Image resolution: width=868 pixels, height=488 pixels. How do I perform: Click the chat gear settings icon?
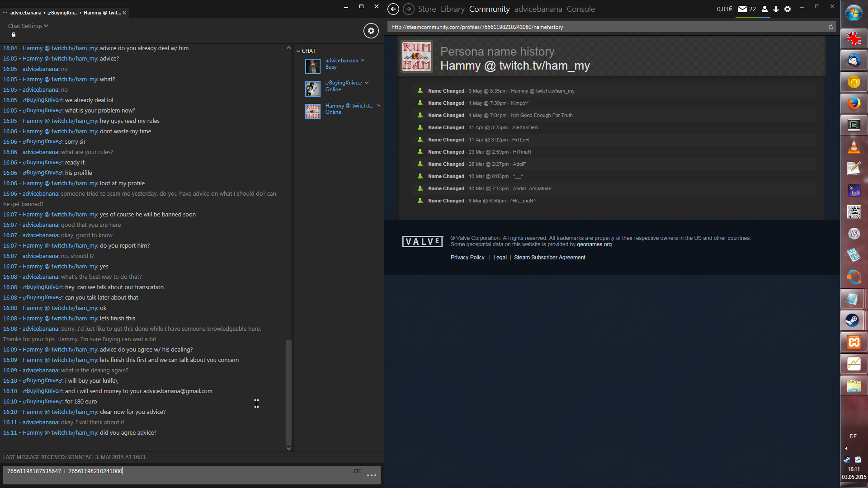371,31
